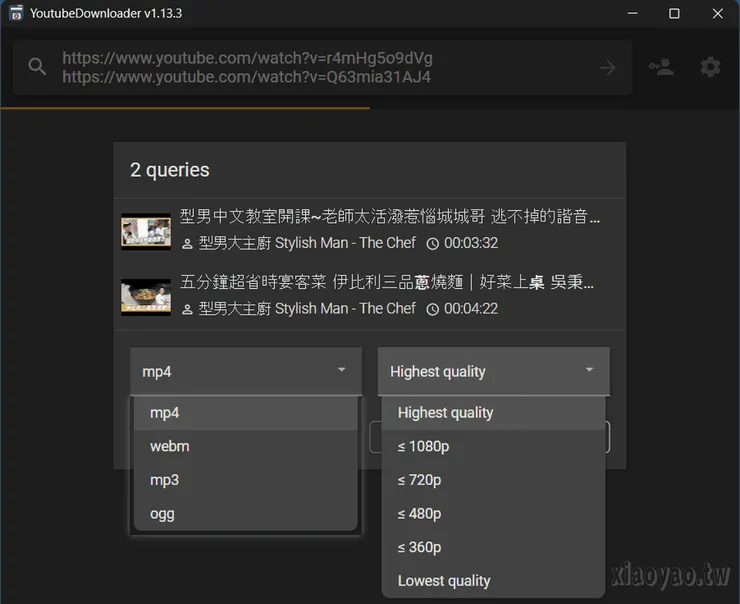Choose mp3 in the format list
Image resolution: width=740 pixels, height=604 pixels.
[x=246, y=480]
